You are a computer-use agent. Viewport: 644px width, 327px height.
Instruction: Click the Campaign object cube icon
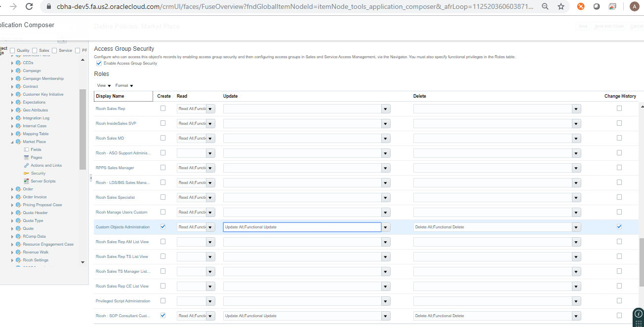click(18, 71)
